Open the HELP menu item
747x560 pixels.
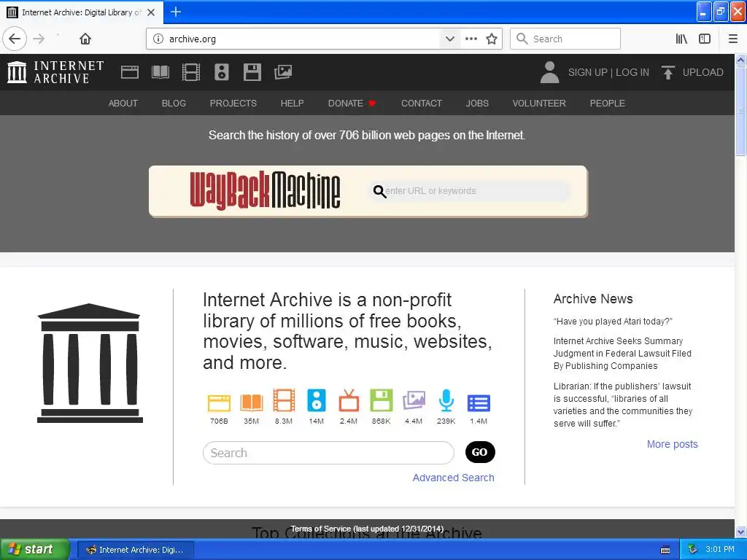[x=292, y=104]
